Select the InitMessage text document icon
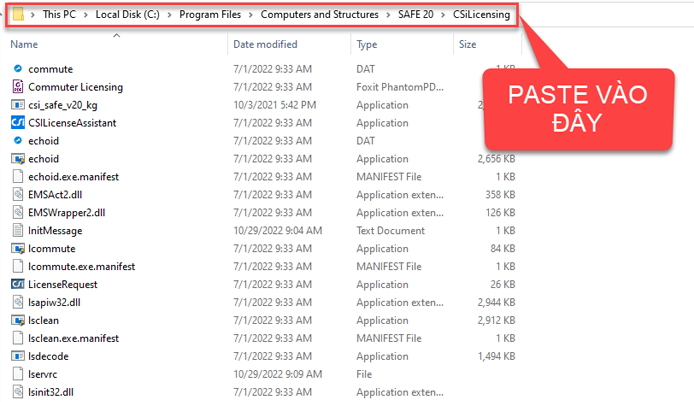 click(x=18, y=230)
